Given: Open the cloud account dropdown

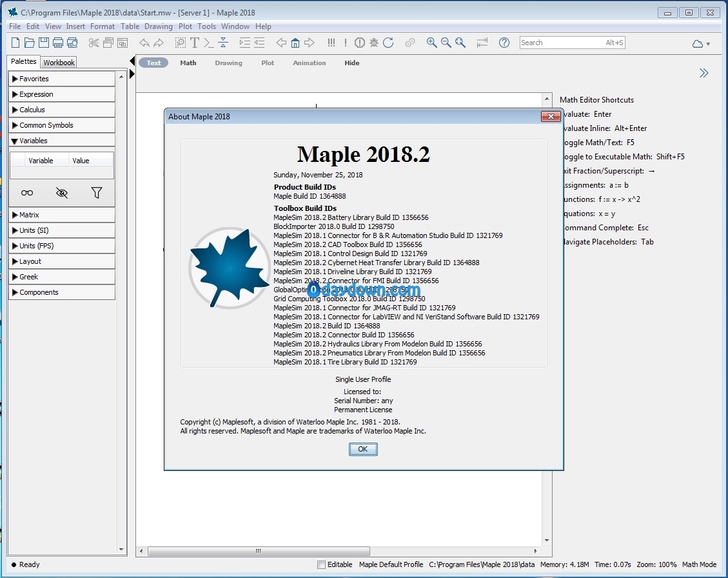Looking at the screenshot, I should click(x=701, y=43).
